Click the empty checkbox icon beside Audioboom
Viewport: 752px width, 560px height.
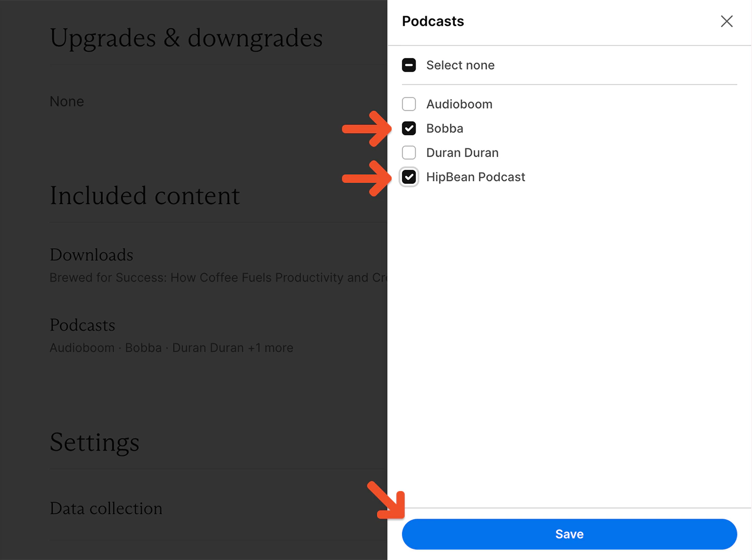(x=409, y=104)
